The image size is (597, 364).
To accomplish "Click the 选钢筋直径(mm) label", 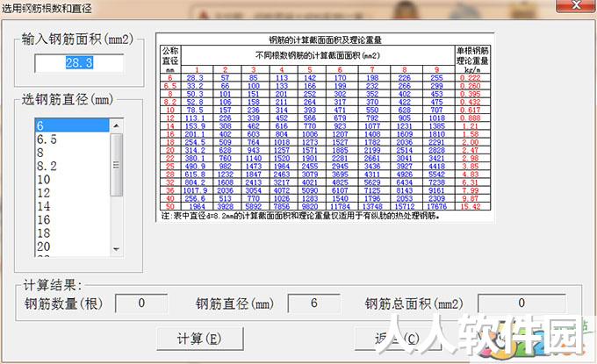I will coord(68,100).
